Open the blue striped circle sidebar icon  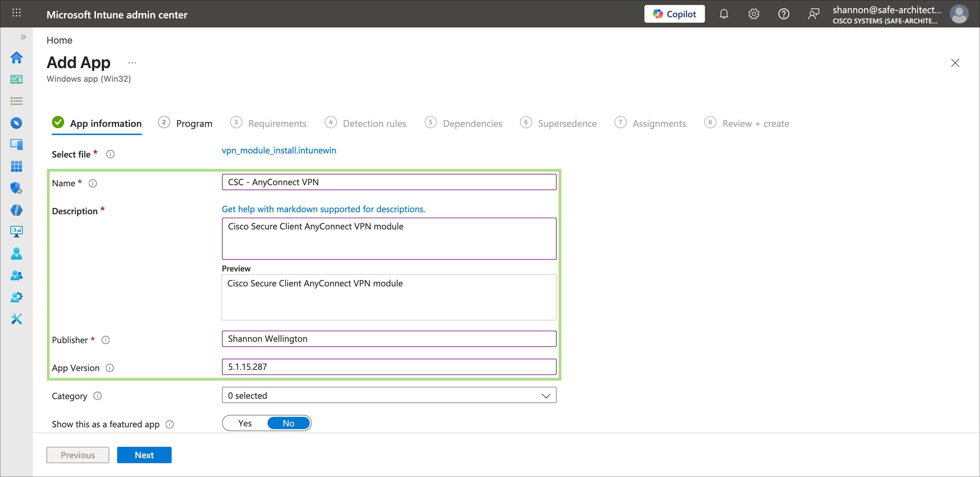point(16,210)
